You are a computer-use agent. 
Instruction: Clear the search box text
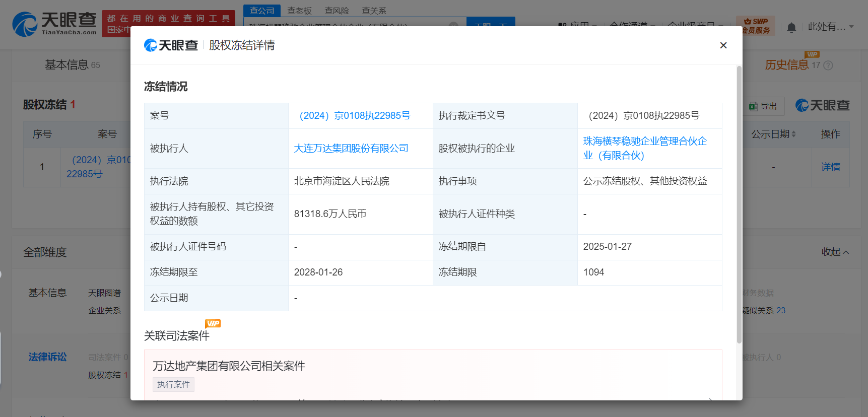point(453,25)
